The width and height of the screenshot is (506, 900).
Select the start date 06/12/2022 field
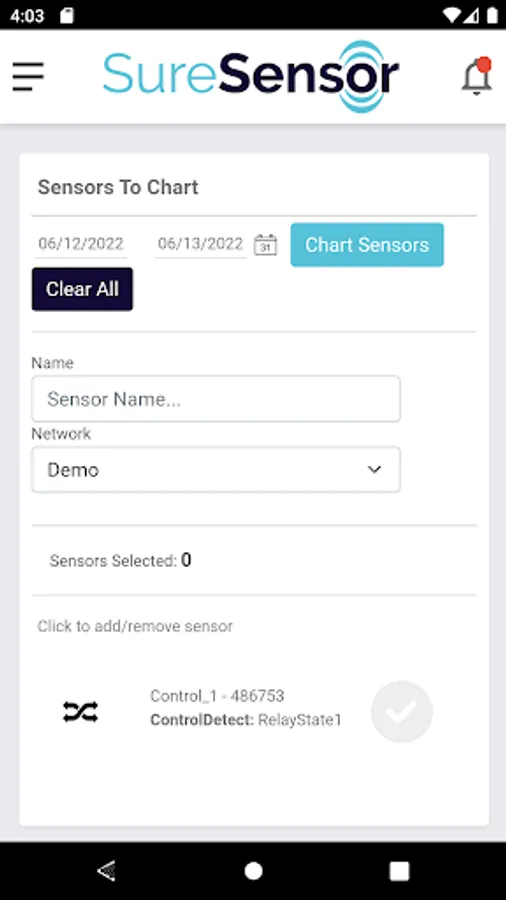[x=80, y=244]
